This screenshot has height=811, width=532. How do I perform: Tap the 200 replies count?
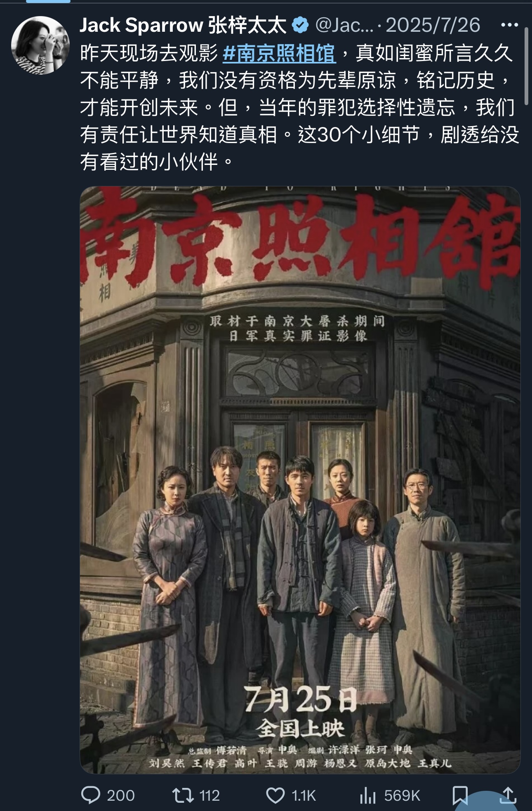point(120,795)
